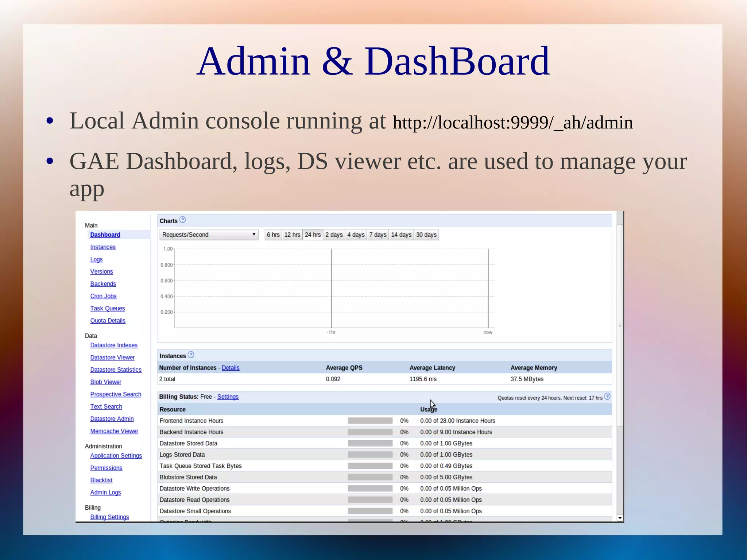Click the scrollbar down arrow
Viewport: 747px width, 560px height.
click(620, 518)
